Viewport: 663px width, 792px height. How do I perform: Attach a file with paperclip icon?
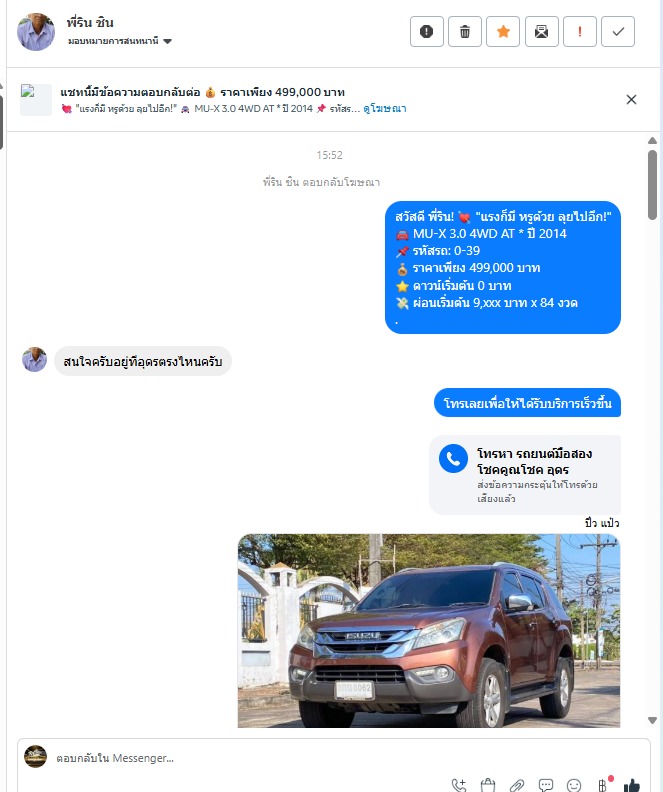(517, 785)
